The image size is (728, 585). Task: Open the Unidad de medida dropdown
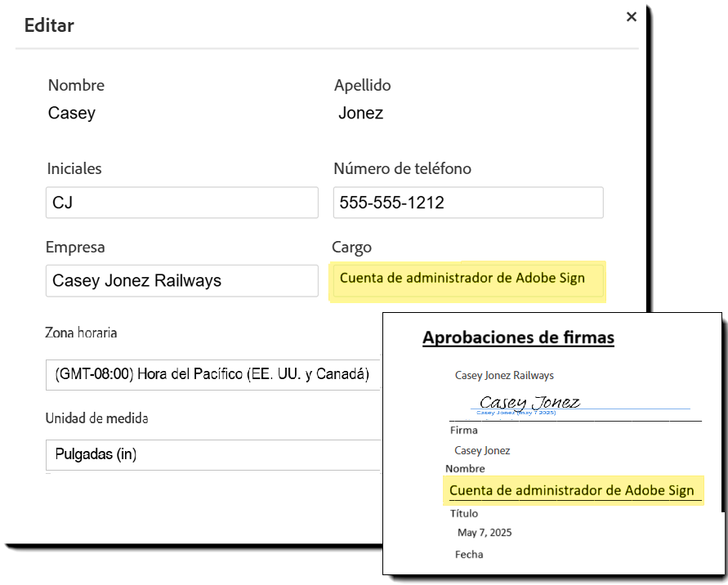(x=212, y=454)
